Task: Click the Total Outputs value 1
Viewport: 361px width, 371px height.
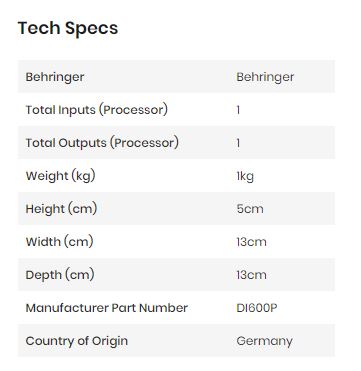Action: pyautogui.click(x=238, y=143)
